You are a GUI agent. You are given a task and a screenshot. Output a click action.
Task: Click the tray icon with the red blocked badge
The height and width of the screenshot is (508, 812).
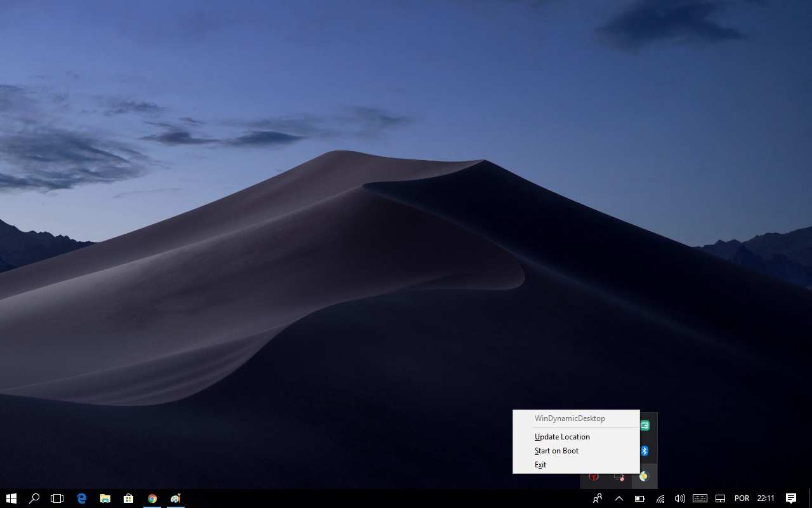coord(619,476)
